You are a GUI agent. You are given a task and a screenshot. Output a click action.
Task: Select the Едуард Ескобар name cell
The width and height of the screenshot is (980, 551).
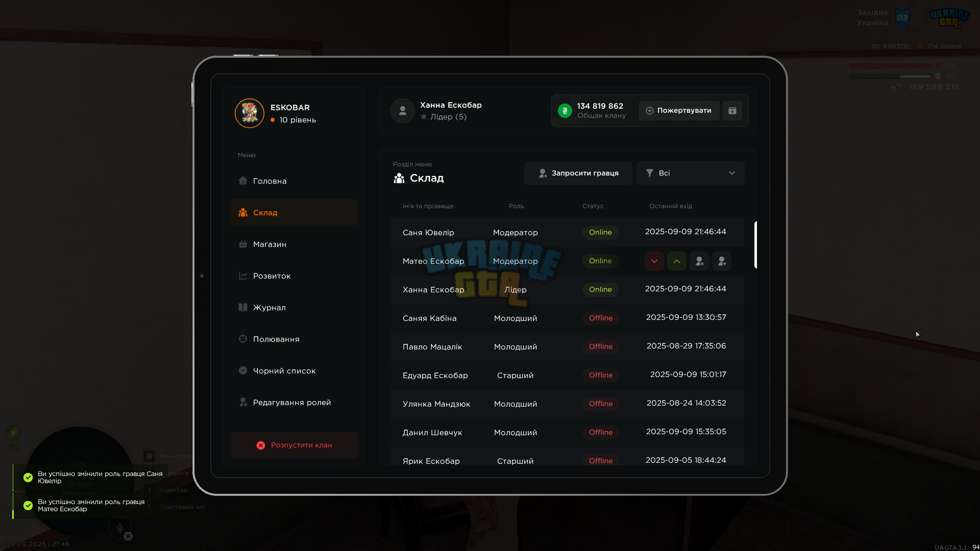tap(435, 375)
